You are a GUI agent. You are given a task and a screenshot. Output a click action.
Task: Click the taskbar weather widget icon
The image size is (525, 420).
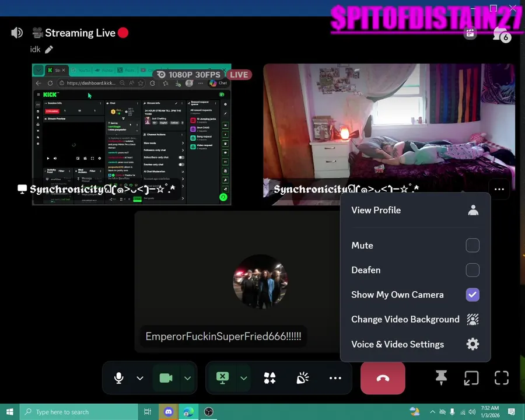[415, 411]
